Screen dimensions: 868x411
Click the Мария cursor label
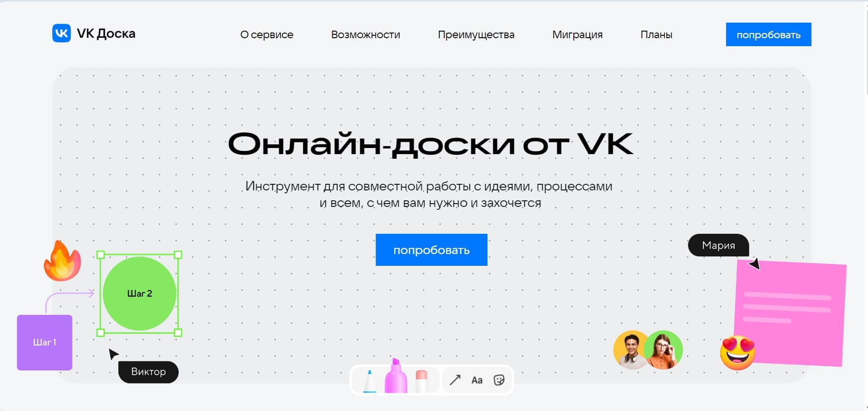719,245
